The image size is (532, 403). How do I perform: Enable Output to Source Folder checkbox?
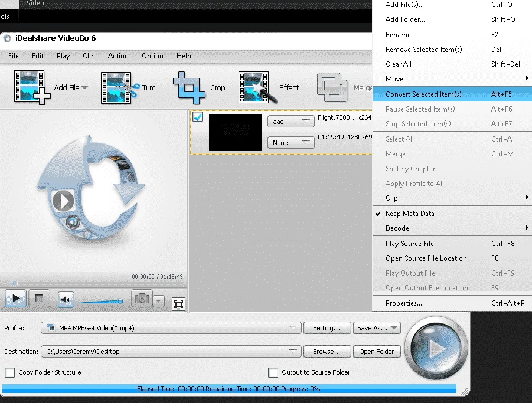[273, 372]
